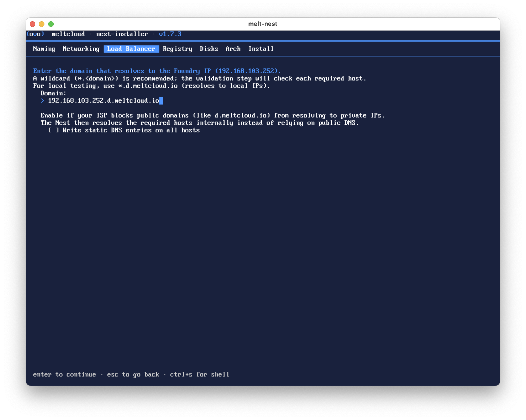
Task: Select the Load Balancer tab
Action: [x=131, y=49]
